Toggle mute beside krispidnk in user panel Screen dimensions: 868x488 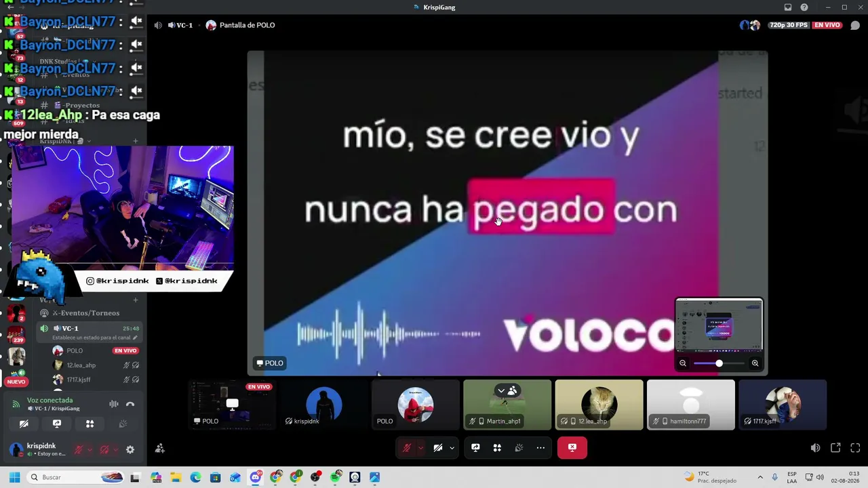click(x=79, y=449)
